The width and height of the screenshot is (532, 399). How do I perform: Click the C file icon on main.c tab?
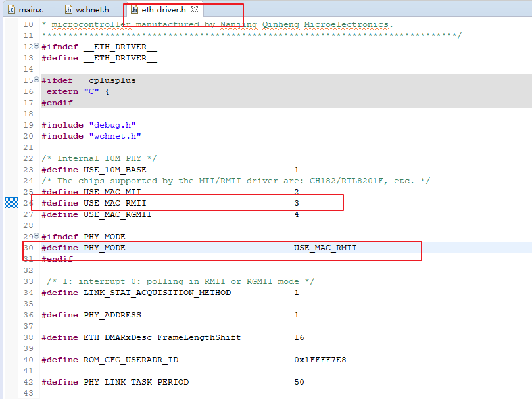click(x=11, y=10)
